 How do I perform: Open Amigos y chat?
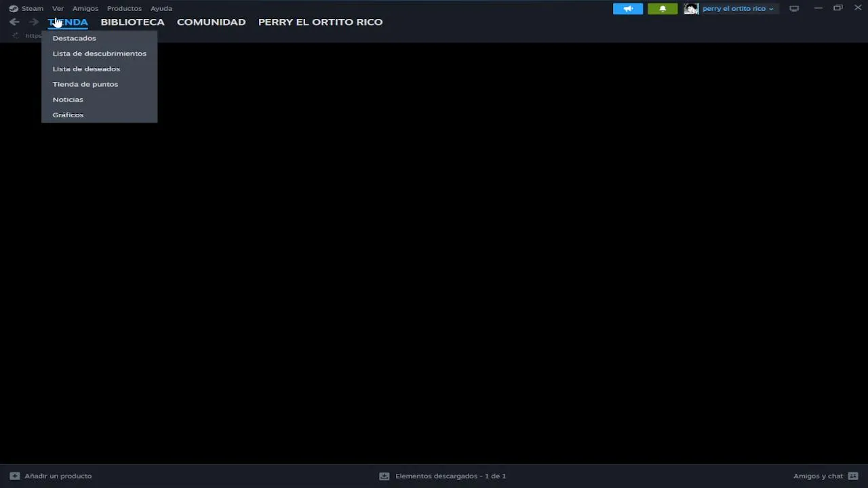pos(818,476)
